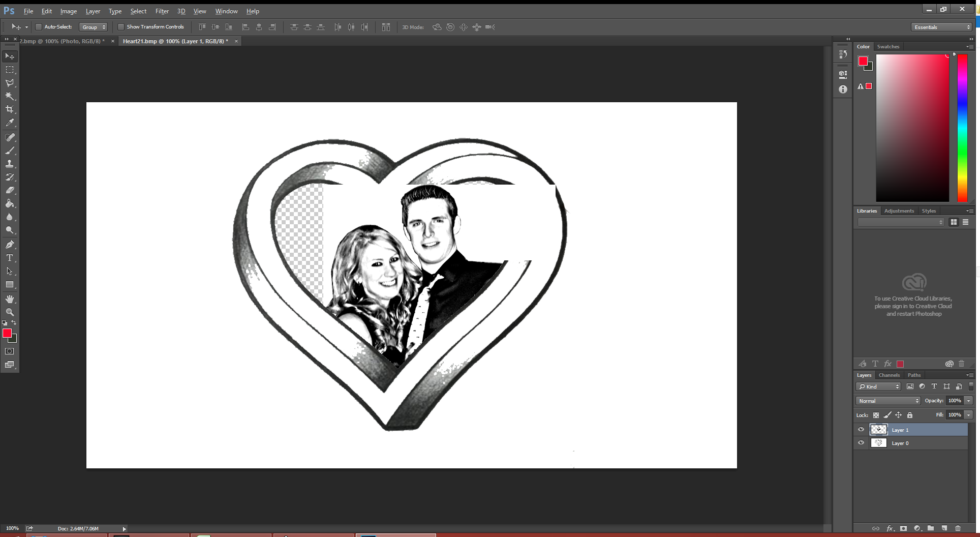The image size is (980, 537).
Task: Select the Rectangle shape tool
Action: (x=10, y=284)
